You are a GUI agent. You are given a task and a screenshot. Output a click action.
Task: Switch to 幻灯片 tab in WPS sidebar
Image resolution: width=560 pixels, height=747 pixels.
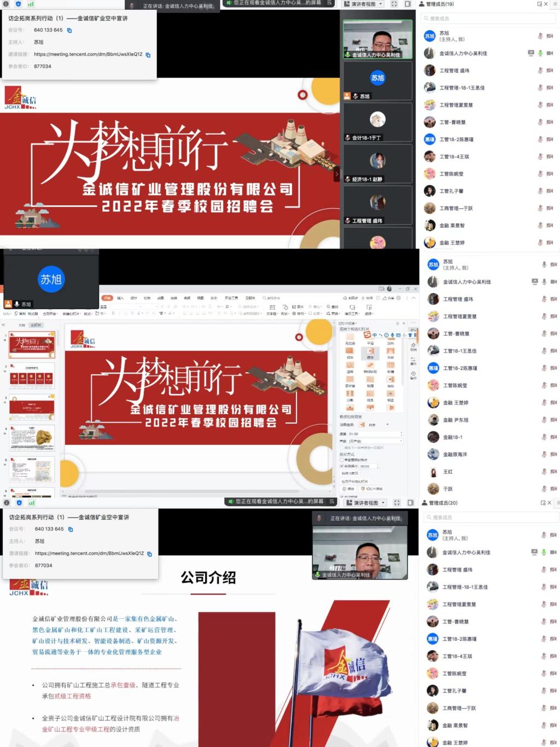(x=36, y=325)
